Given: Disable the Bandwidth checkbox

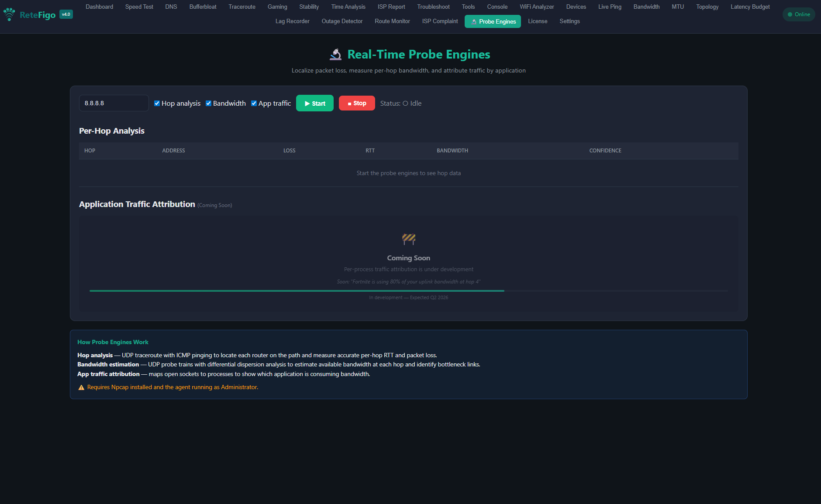Looking at the screenshot, I should point(208,104).
